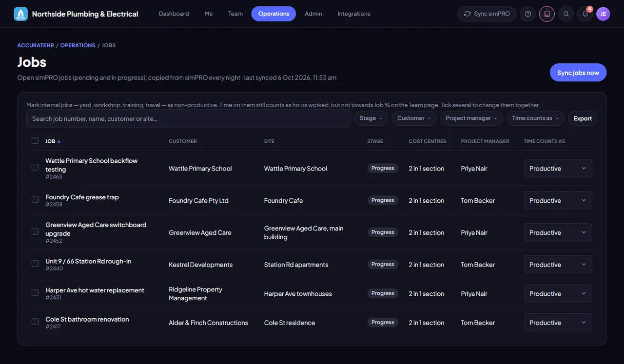Follow the ACCURATEHR breadcrumb link
This screenshot has width=624, height=364.
pos(36,45)
